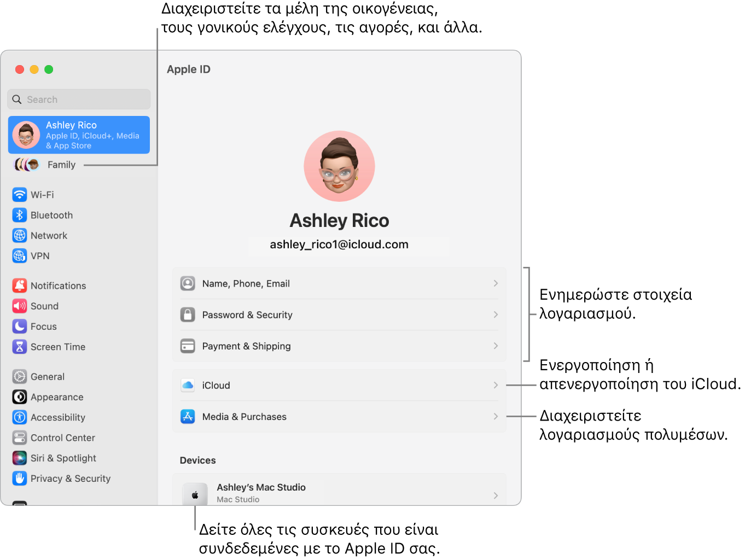Select the Wi-Fi sidebar icon
This screenshot has height=560, width=745.
[x=20, y=194]
